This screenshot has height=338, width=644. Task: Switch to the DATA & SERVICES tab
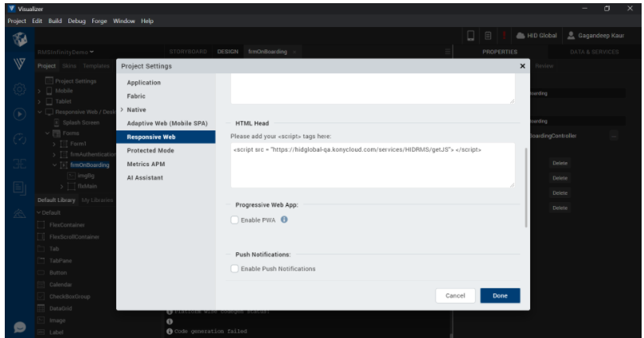595,52
